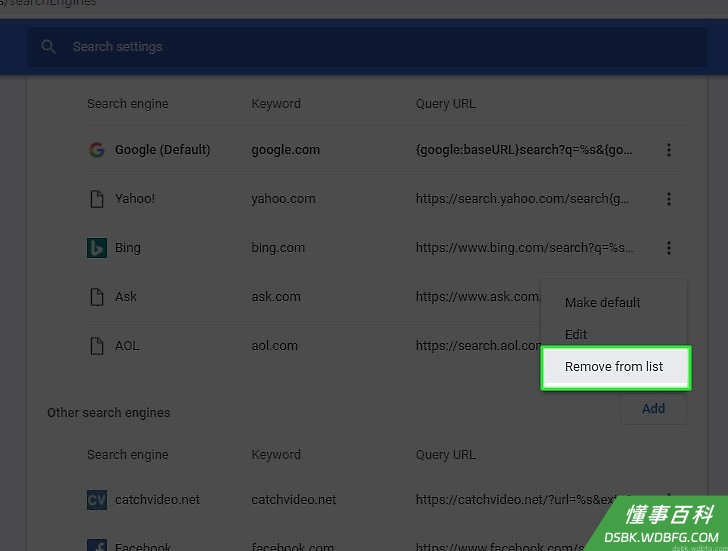The width and height of the screenshot is (728, 551).
Task: Click the Yahoo! page icon
Action: tap(97, 199)
